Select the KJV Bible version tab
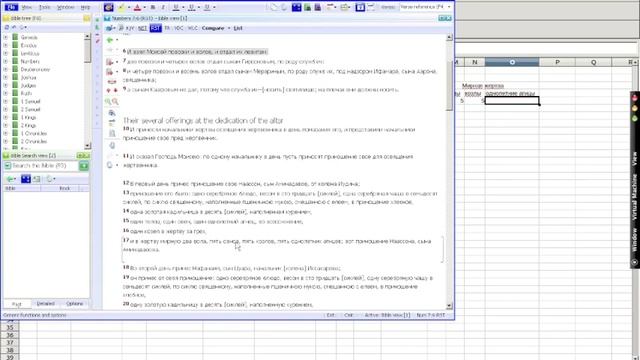 pyautogui.click(x=130, y=28)
